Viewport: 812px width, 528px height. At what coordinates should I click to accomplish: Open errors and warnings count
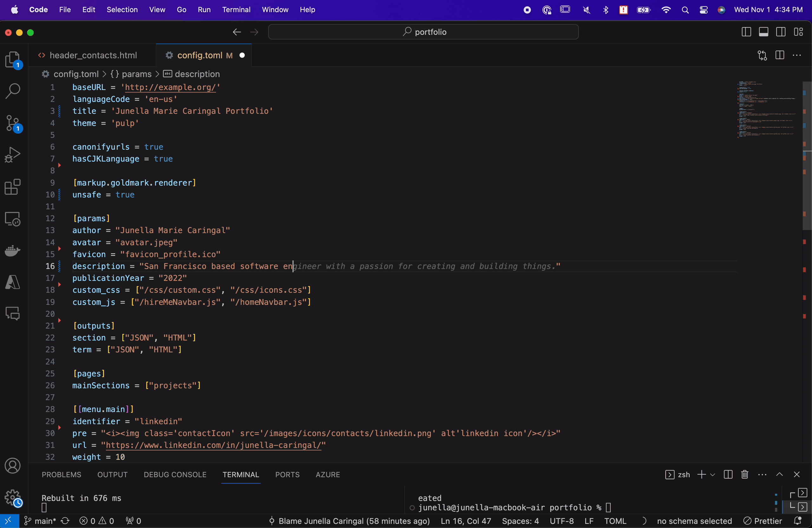click(x=97, y=521)
